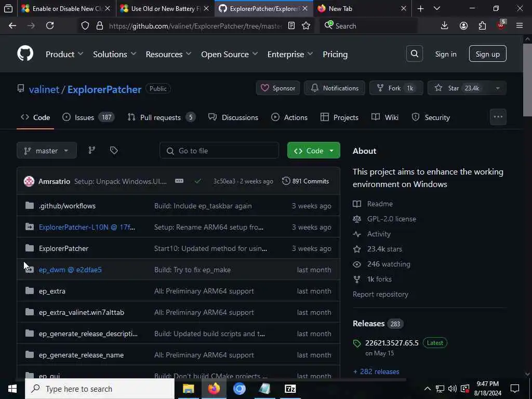This screenshot has height=399, width=532.
Task: Click the Sign in link
Action: (x=445, y=54)
